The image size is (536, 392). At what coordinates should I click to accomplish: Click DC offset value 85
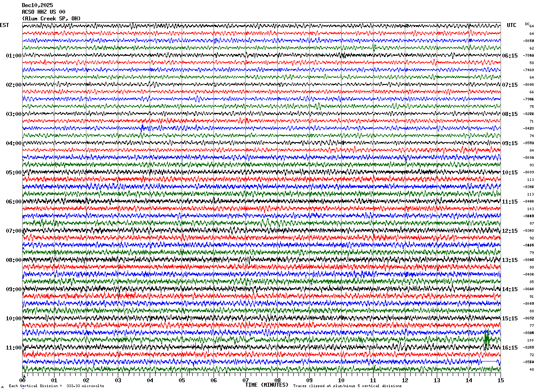point(532,282)
